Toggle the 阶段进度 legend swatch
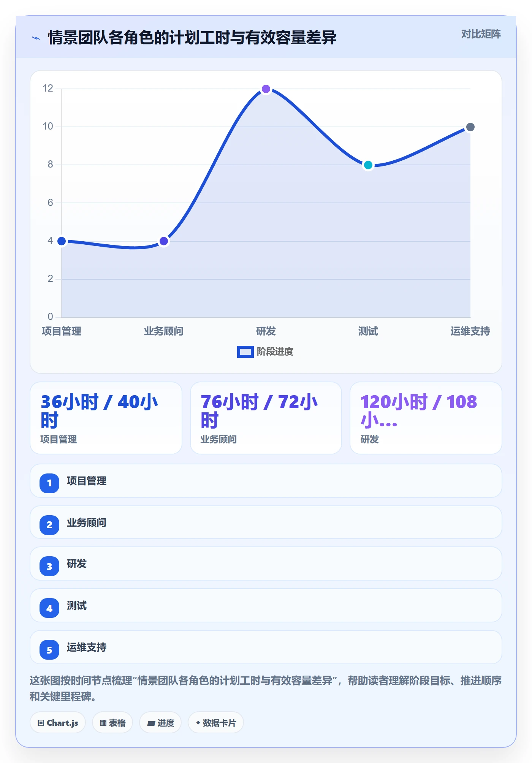Screen dimensions: 532x763 245,352
